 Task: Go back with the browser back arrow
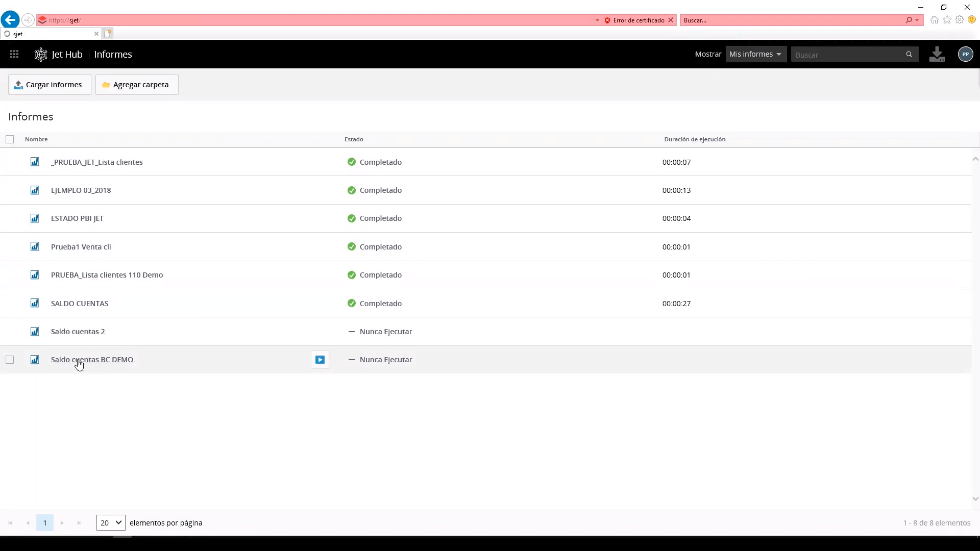[10, 20]
